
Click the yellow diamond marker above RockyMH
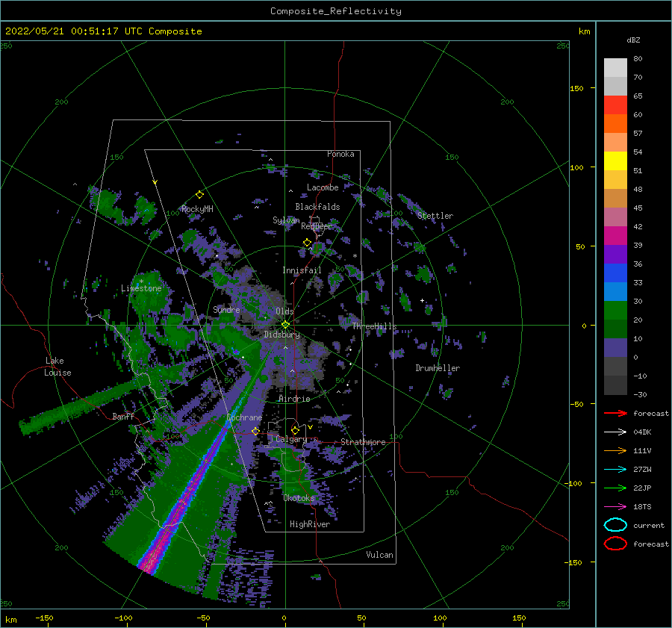click(199, 195)
